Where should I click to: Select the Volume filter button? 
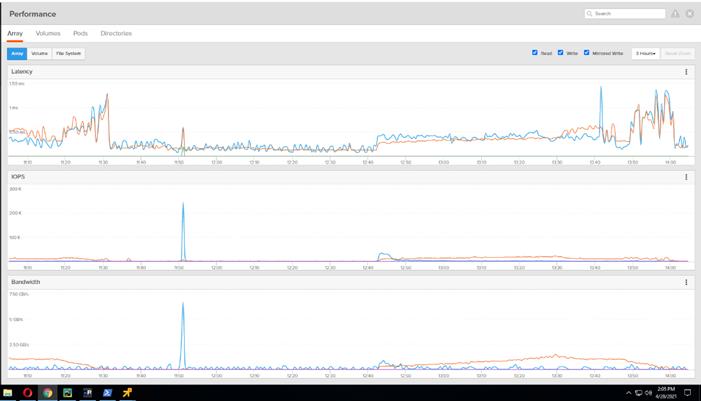39,54
